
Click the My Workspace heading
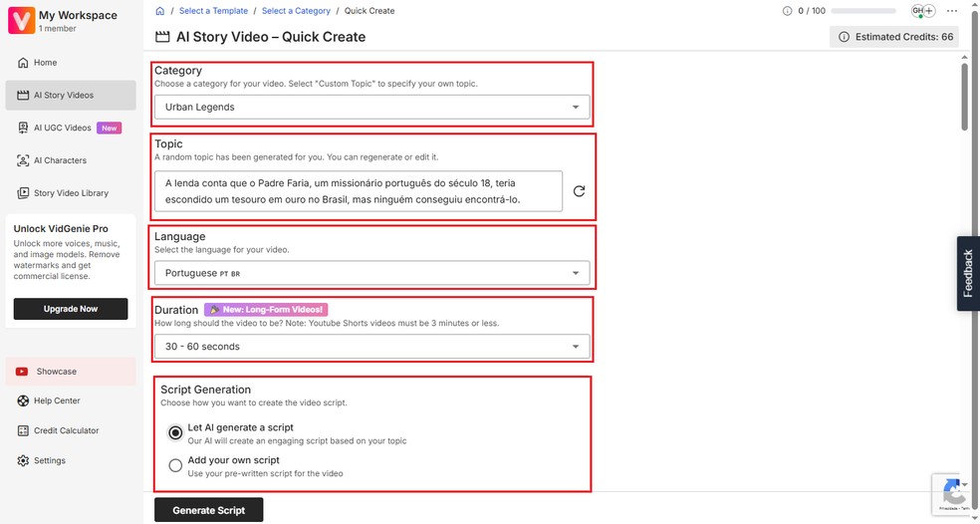[78, 15]
